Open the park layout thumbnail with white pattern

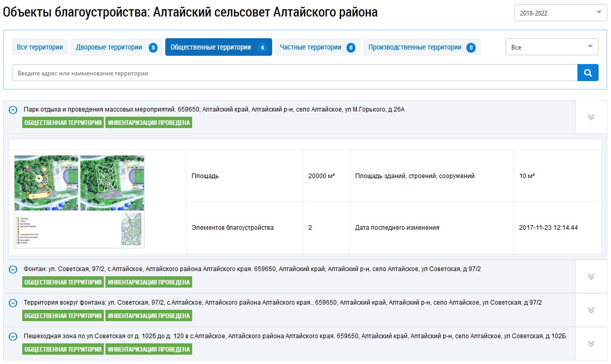point(112,183)
